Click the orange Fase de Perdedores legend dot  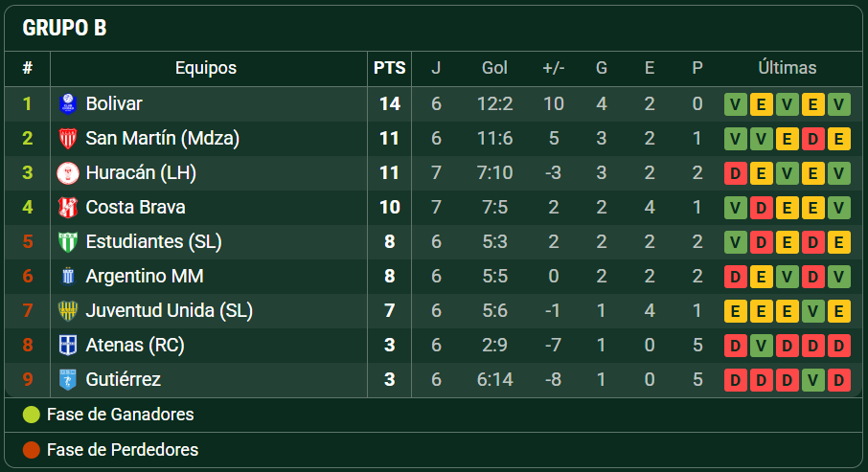coord(32,450)
